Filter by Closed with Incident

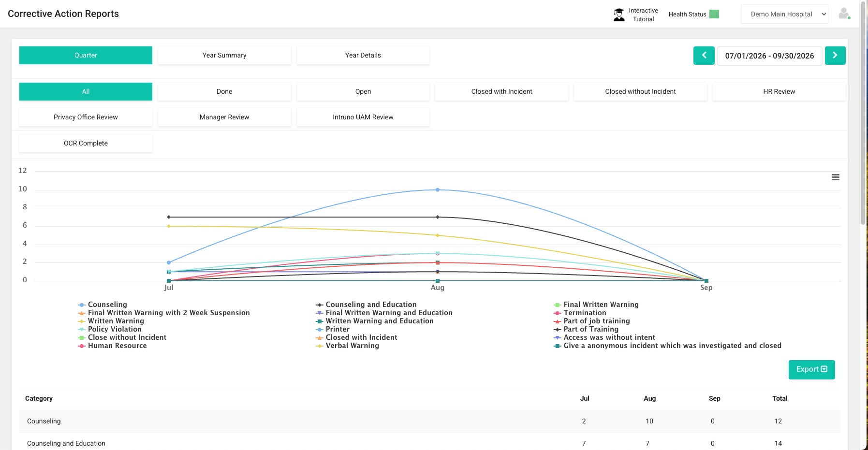(501, 91)
